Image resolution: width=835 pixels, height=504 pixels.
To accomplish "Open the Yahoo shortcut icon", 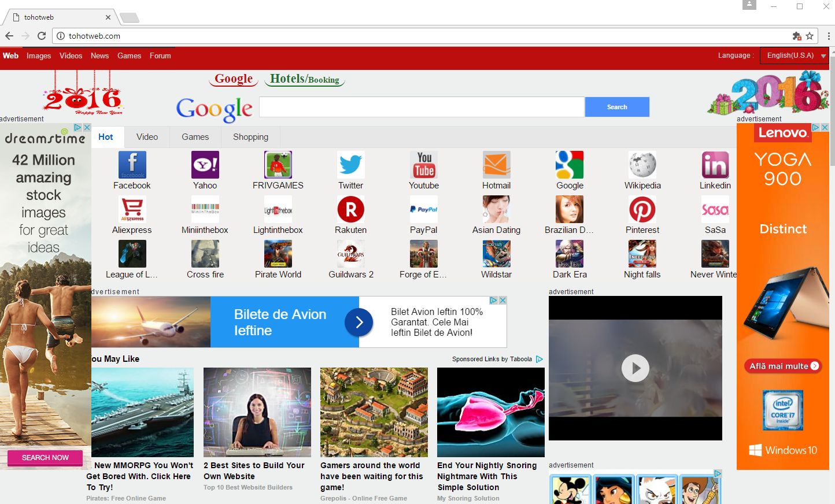I will pyautogui.click(x=205, y=165).
